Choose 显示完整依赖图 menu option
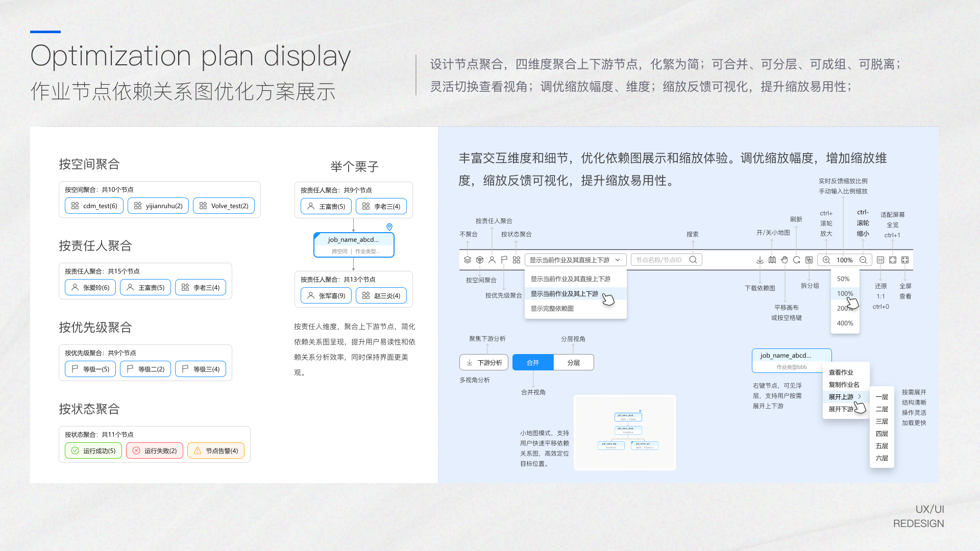980x551 pixels. click(552, 309)
